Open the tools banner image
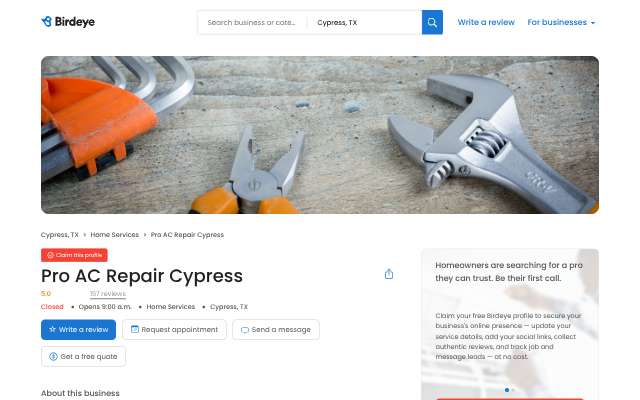This screenshot has width=640, height=400. (320, 135)
